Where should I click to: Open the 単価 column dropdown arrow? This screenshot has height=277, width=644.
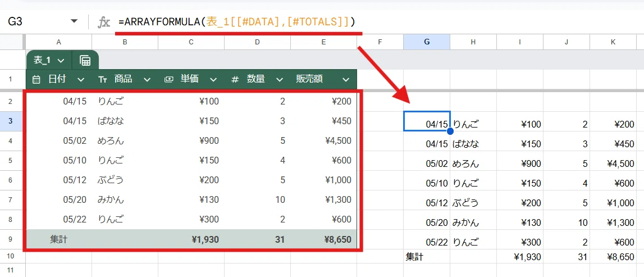(x=213, y=80)
